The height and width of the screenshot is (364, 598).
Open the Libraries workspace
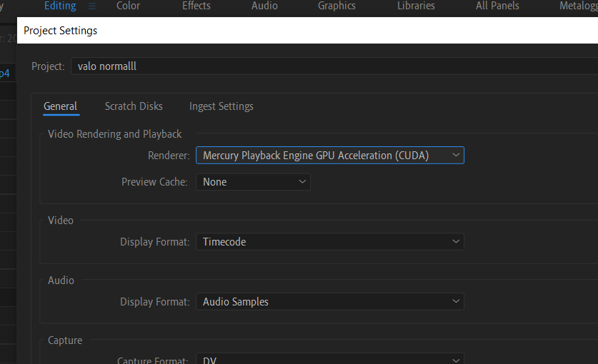point(416,6)
